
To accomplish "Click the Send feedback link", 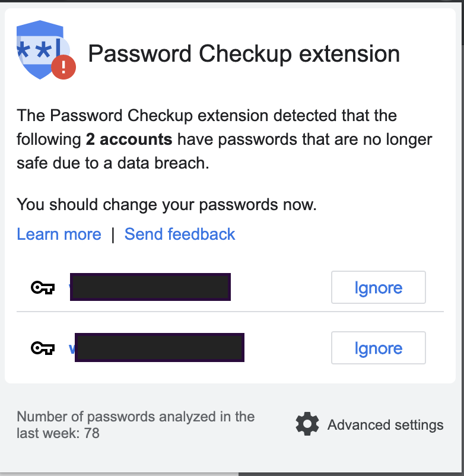I will tap(180, 234).
